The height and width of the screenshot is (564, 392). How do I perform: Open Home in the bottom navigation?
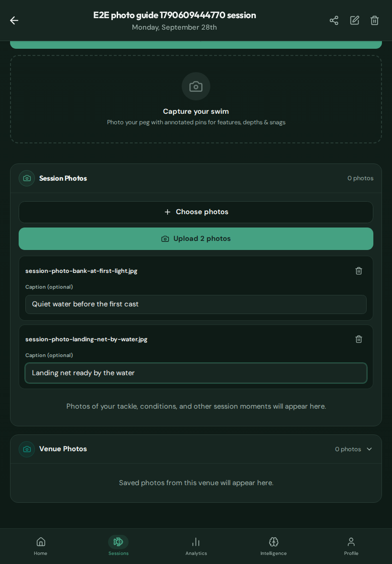41,546
